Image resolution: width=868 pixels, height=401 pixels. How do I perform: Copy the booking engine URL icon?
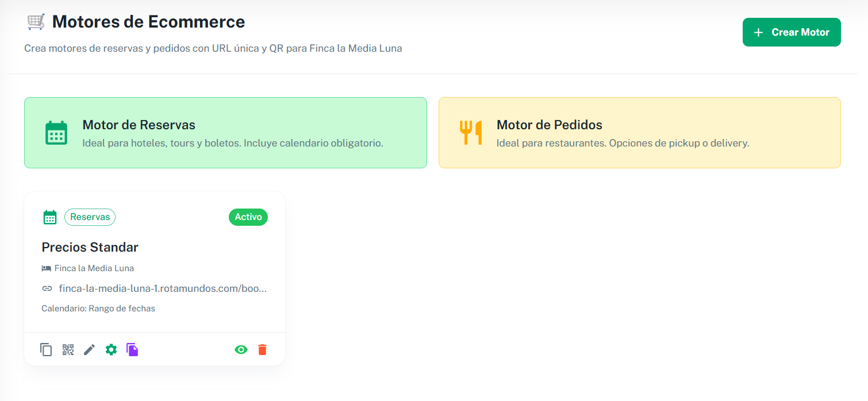46,349
